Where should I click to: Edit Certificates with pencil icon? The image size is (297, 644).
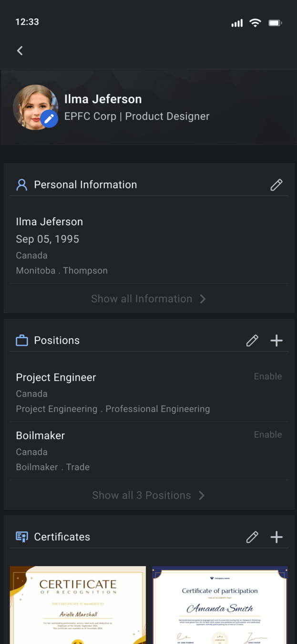[x=252, y=537]
